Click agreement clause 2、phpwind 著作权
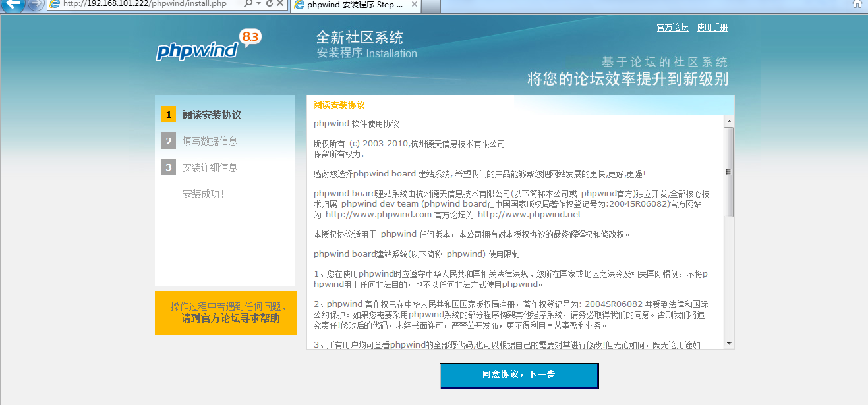 [511, 315]
